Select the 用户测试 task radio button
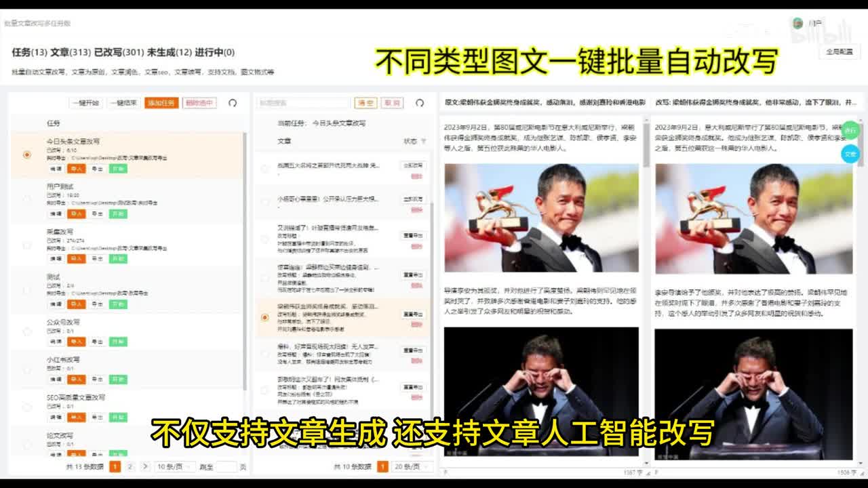This screenshot has width=868, height=488. click(x=27, y=199)
